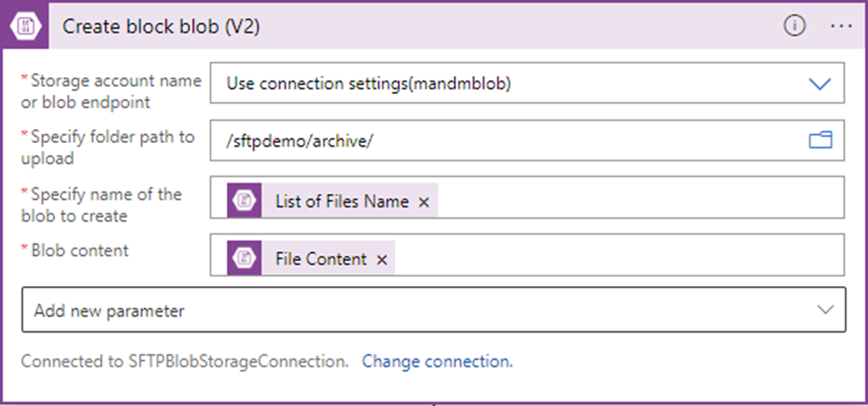Open the info icon on the card header

(x=795, y=26)
